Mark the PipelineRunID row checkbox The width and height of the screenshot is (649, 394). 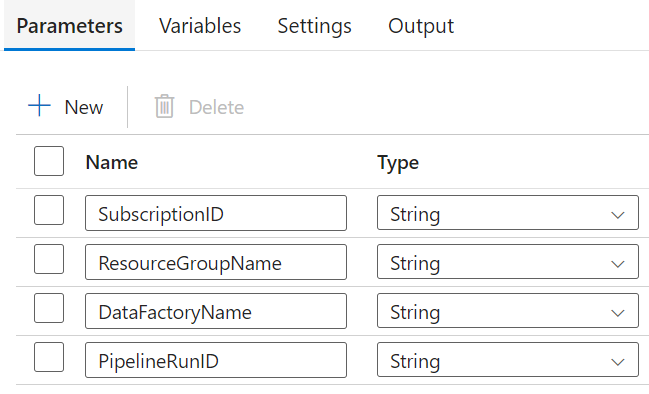coord(49,357)
